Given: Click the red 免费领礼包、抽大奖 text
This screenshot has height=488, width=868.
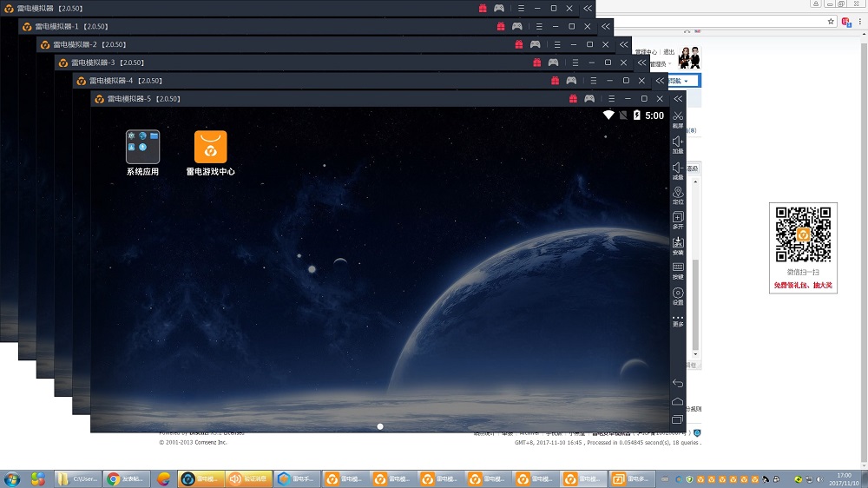Looking at the screenshot, I should pos(803,286).
